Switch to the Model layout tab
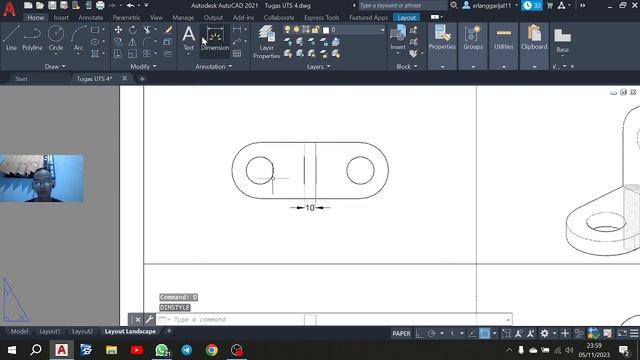This screenshot has width=640, height=360. (x=19, y=331)
